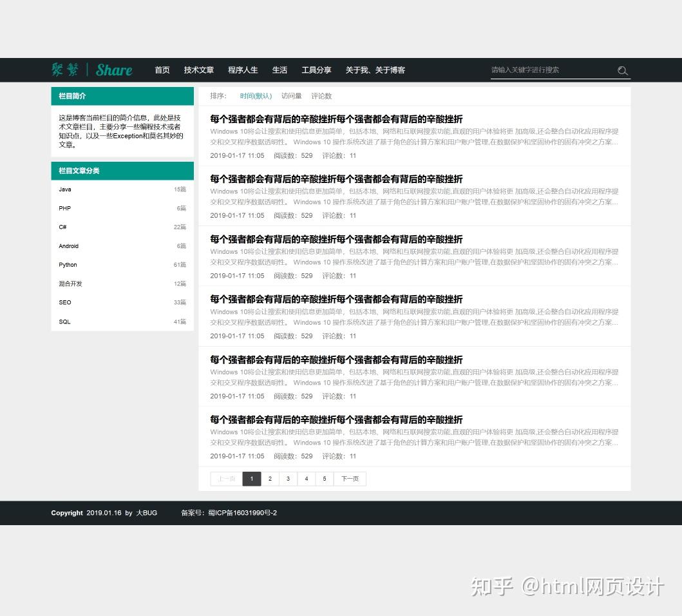Sort articles by 访问量
The image size is (682, 616).
(292, 96)
